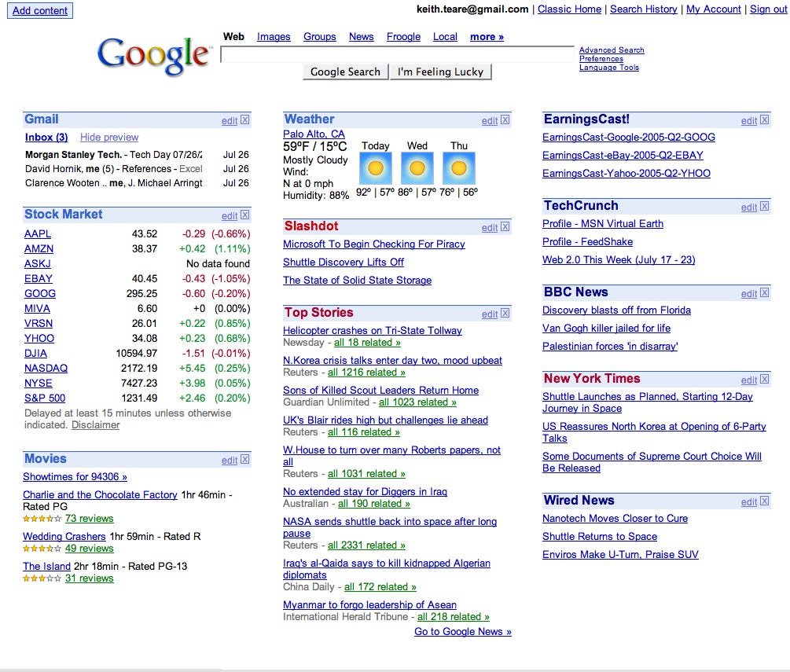Open 73 reviews for Charlie and Chocolate Factory
The width and height of the screenshot is (790, 672).
pyautogui.click(x=89, y=519)
